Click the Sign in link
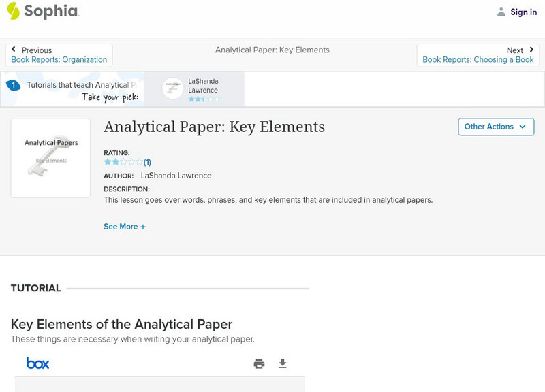 (523, 12)
